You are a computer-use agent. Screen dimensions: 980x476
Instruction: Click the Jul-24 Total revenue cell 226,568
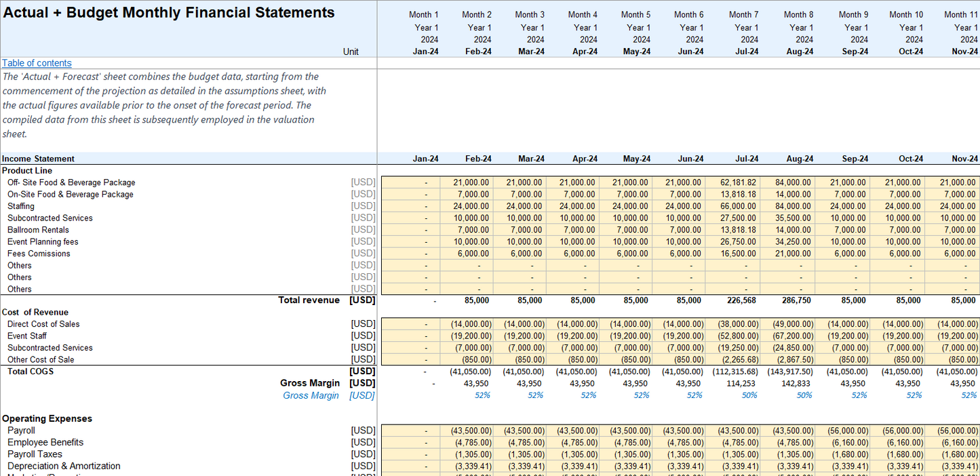pos(741,300)
